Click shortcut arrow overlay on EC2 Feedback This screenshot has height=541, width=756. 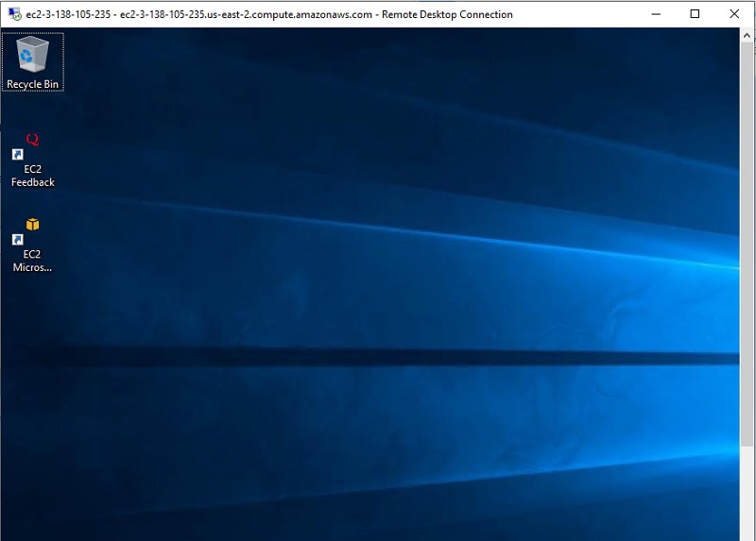(17, 154)
